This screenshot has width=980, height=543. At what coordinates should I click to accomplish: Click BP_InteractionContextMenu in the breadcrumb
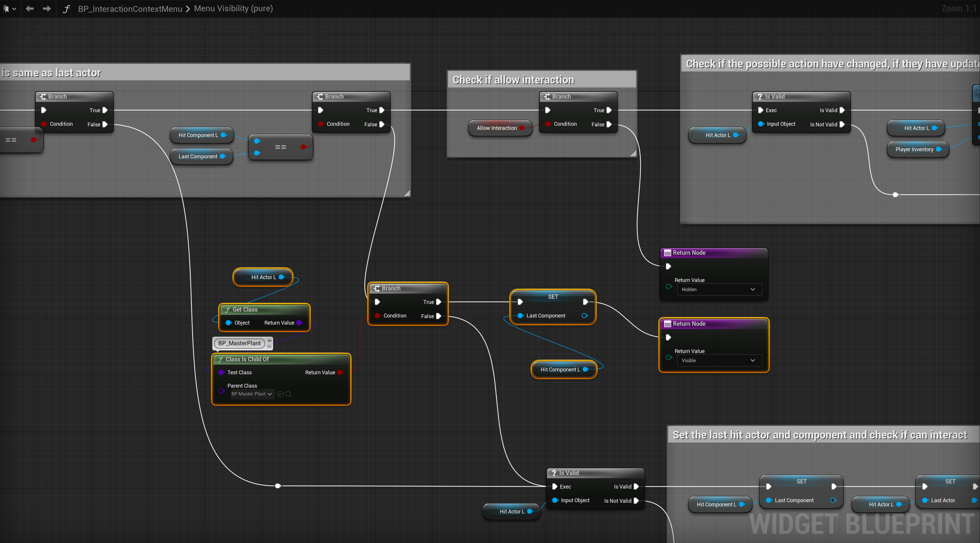[130, 9]
